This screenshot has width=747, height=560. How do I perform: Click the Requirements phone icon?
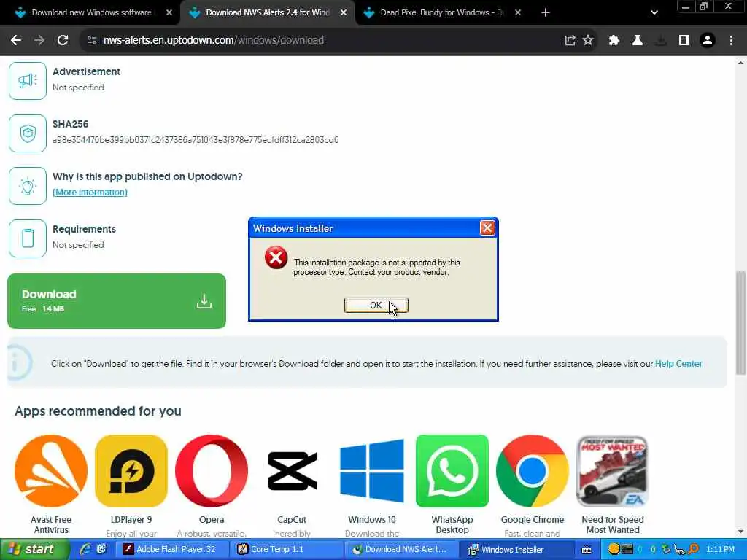pos(28,238)
